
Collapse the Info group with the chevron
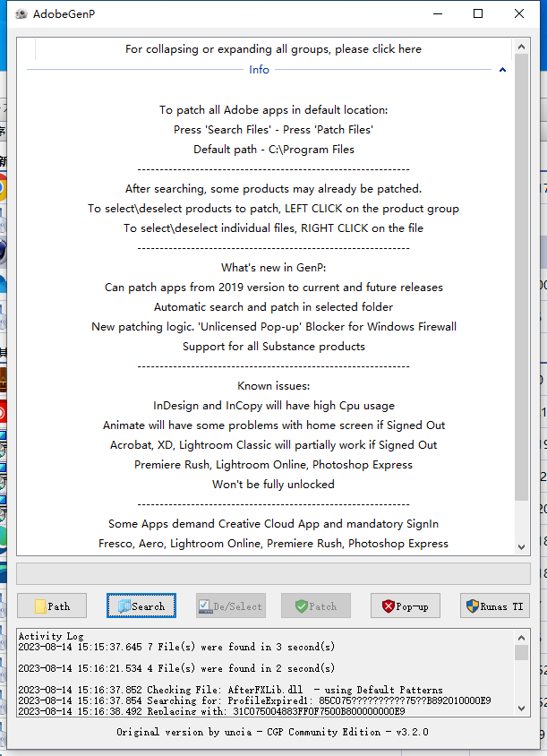pos(502,70)
